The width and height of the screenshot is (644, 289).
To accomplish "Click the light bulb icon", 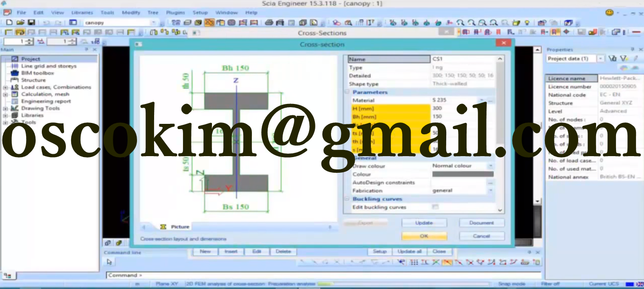I will tap(527, 22).
